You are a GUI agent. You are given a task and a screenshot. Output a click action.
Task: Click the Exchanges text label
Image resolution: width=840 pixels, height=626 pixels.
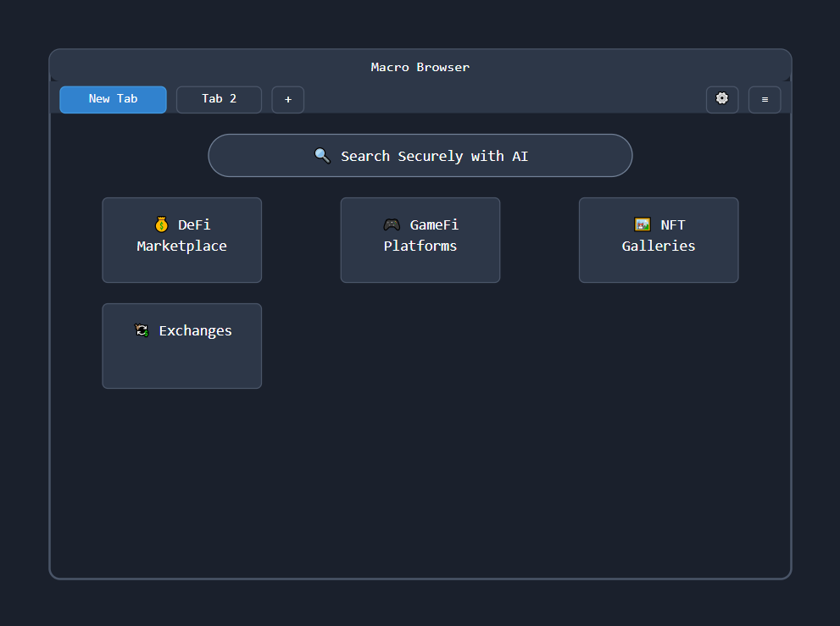pos(195,330)
